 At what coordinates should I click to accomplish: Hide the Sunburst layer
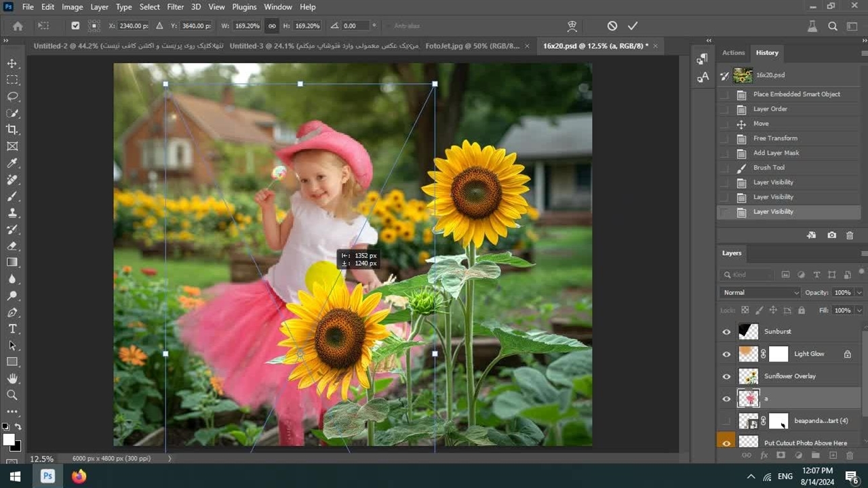point(726,331)
